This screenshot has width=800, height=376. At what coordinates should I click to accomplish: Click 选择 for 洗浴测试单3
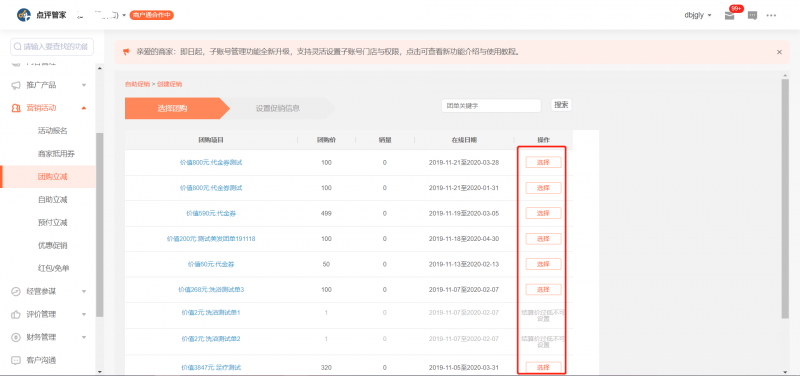point(543,289)
